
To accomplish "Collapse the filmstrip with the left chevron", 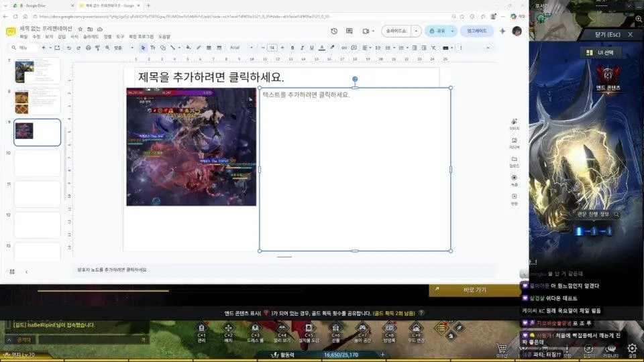I will click(27, 271).
